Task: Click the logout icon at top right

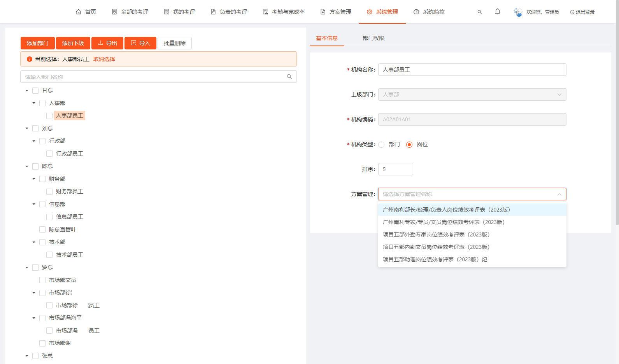Action: tap(572, 12)
